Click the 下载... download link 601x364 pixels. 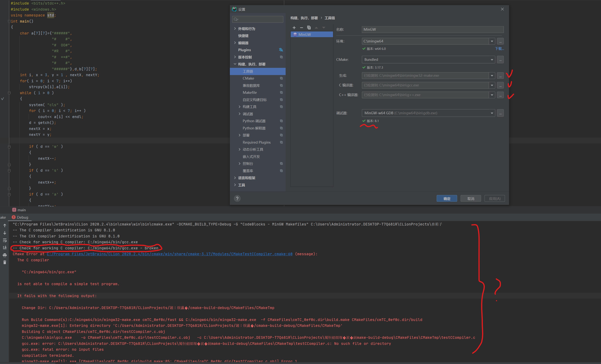point(499,49)
